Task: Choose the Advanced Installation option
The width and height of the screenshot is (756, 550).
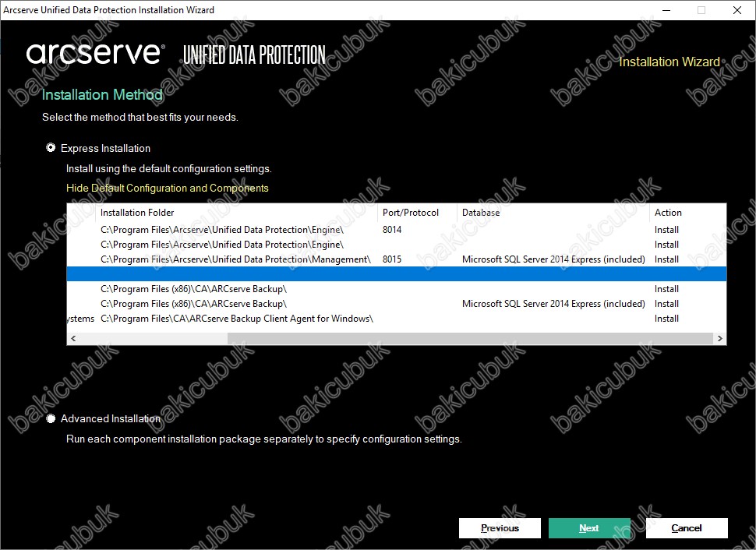Action: click(51, 418)
